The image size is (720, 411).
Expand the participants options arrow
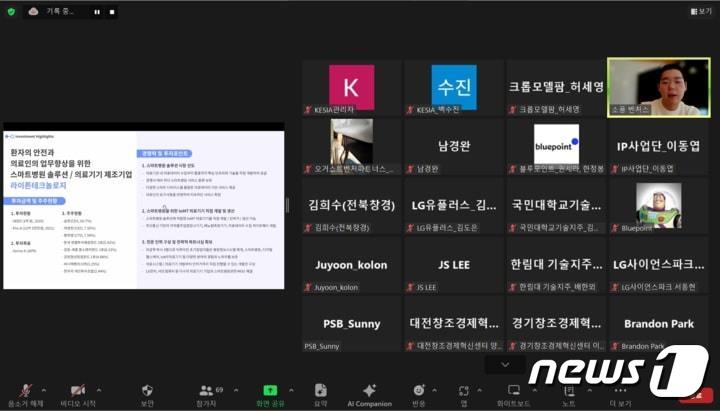tap(236, 390)
